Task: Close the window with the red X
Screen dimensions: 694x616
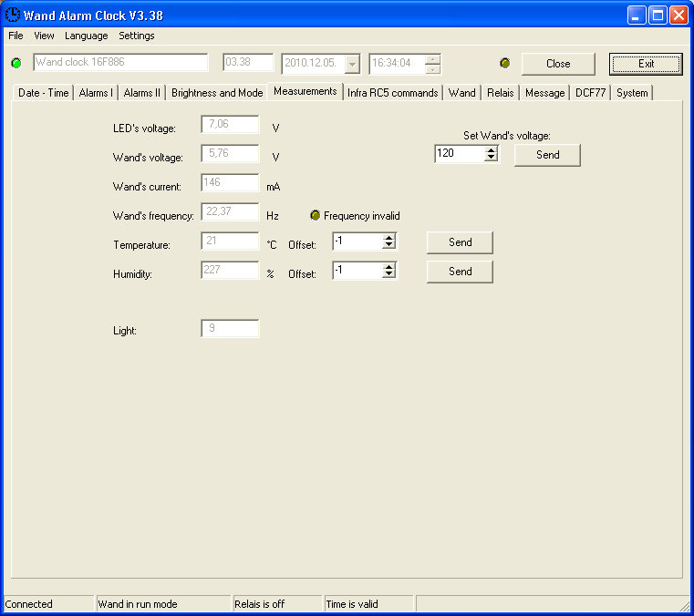Action: coord(678,15)
